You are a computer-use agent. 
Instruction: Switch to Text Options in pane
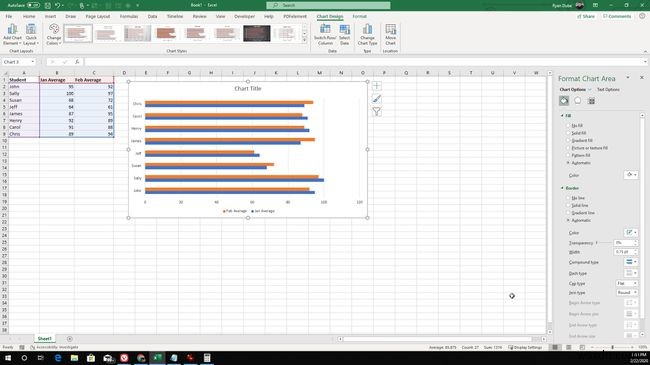[608, 90]
